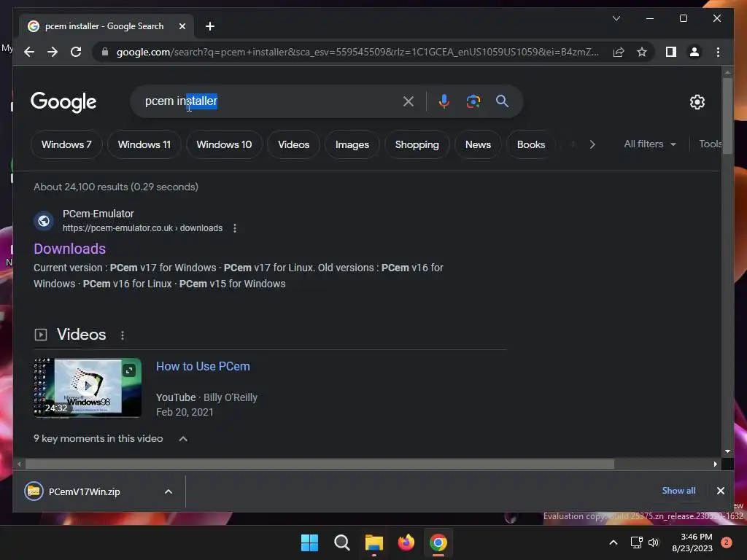
Task: Switch to Images results
Action: (x=352, y=144)
